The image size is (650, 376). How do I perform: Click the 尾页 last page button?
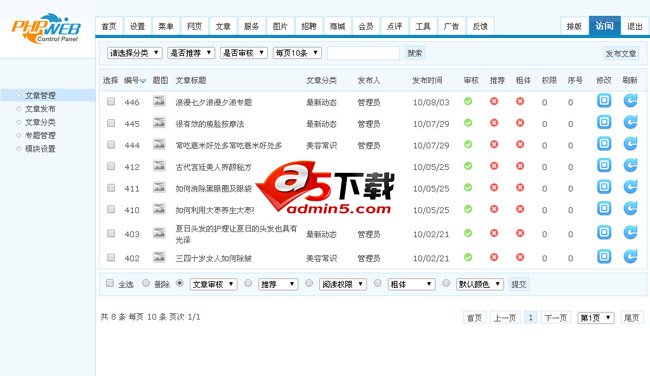[632, 318]
